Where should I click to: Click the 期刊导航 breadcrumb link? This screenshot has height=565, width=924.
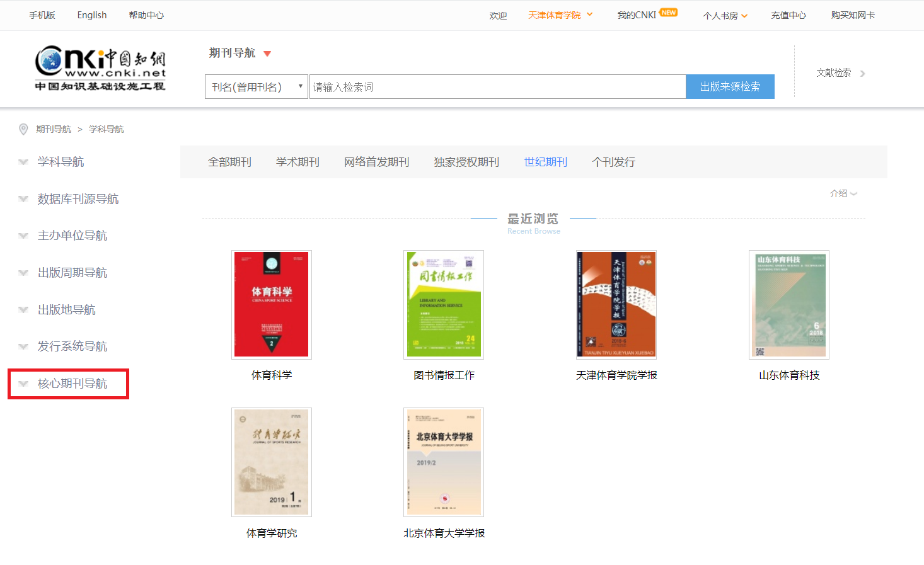[54, 129]
